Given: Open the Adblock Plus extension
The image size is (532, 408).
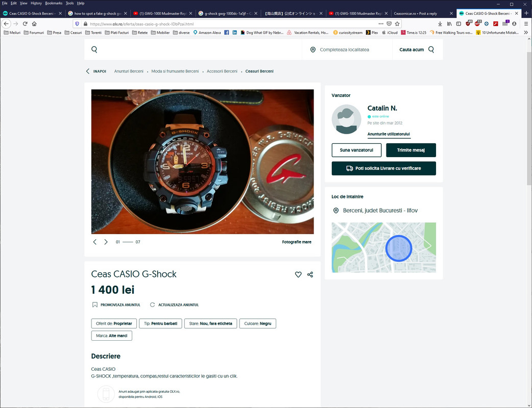Looking at the screenshot, I should tap(477, 23).
